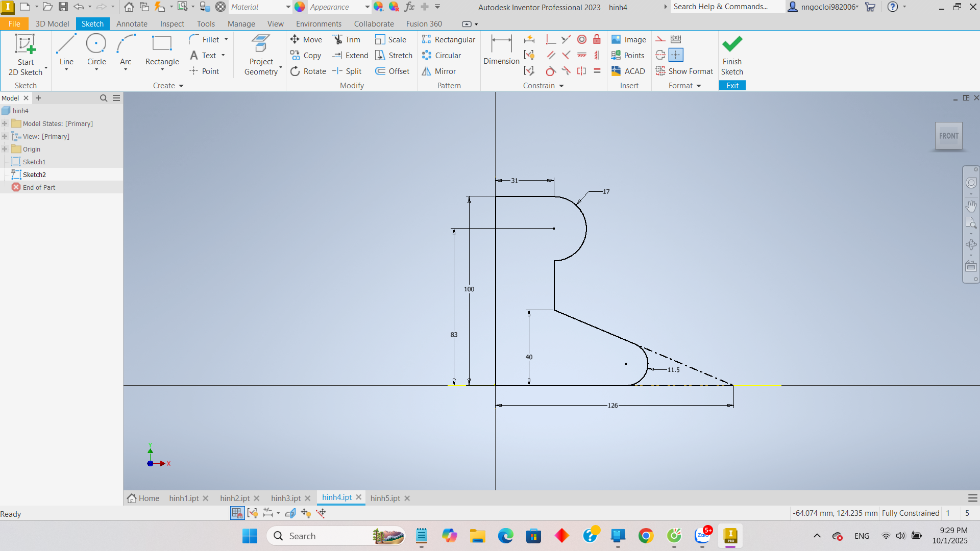Switch to the 3D Model ribbon tab
The height and width of the screenshot is (551, 980).
tap(52, 24)
